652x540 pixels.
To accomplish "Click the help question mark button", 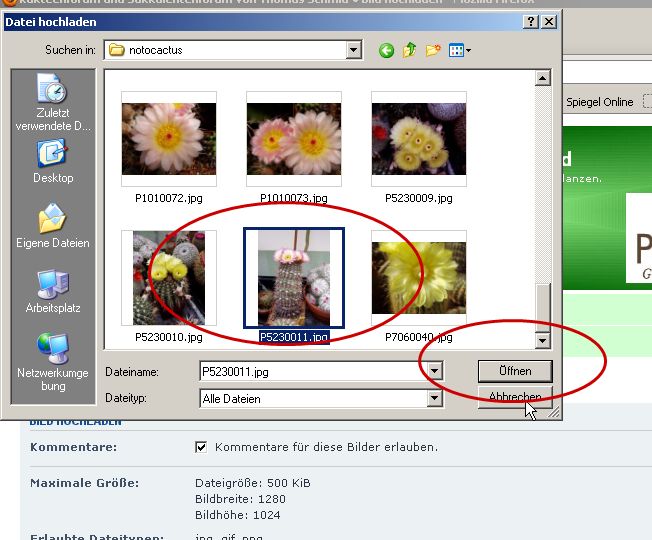I will (x=531, y=22).
